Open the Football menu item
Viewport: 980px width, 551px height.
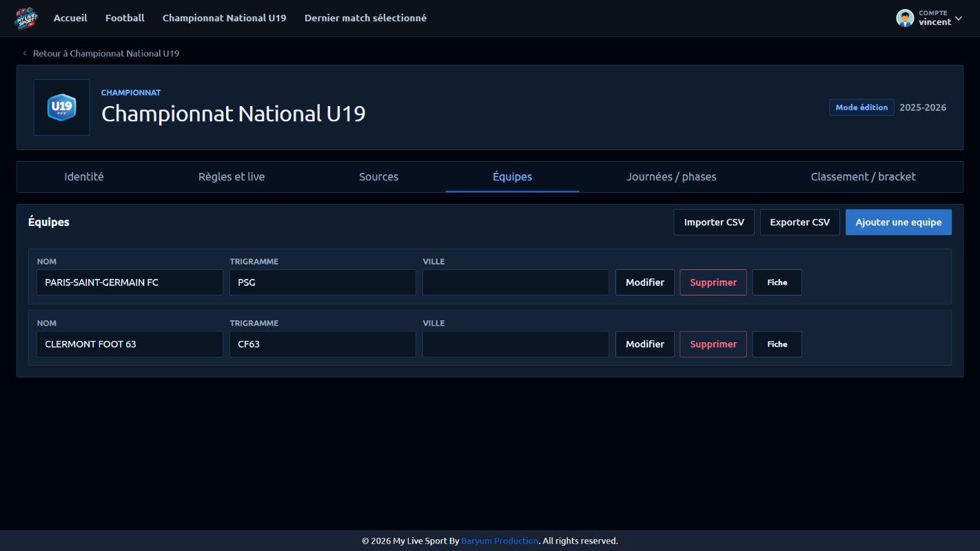pyautogui.click(x=125, y=18)
